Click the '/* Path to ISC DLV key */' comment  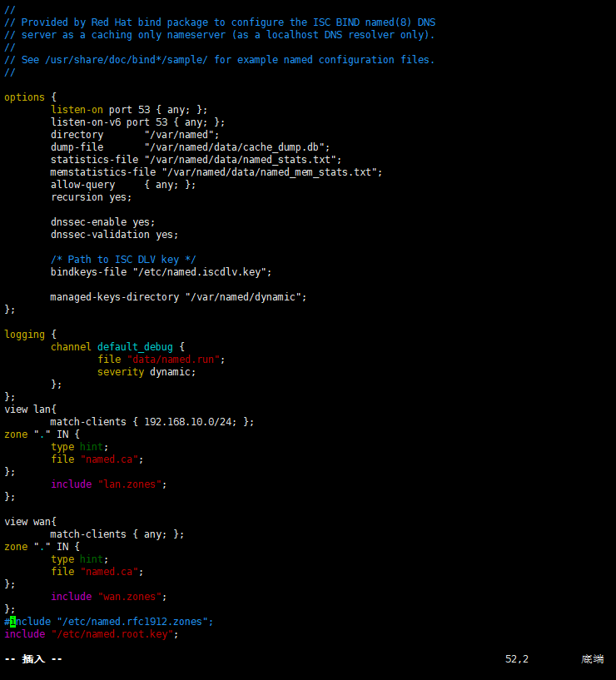pos(123,260)
